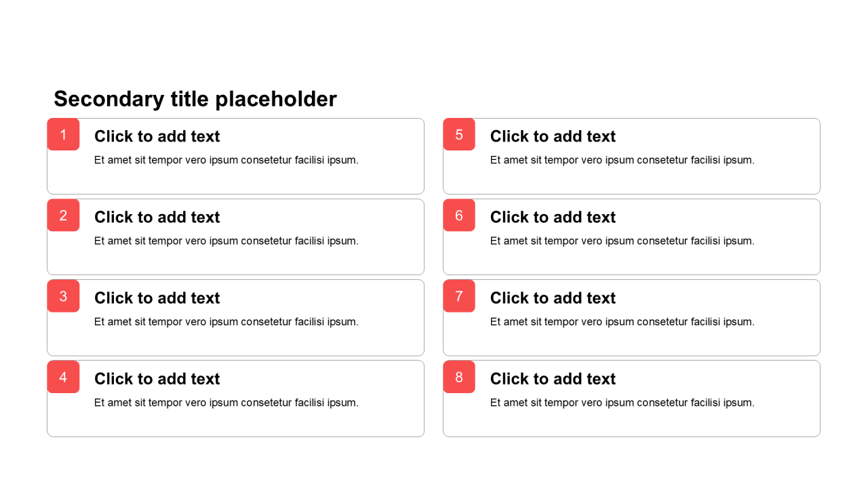Select the red number 3 badge
The height and width of the screenshot is (488, 868).
pos(63,296)
